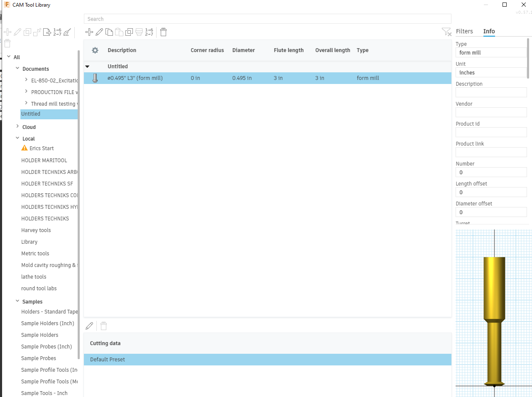This screenshot has height=397, width=532.
Task: Sort by the Overall length column header
Action: tap(333, 50)
